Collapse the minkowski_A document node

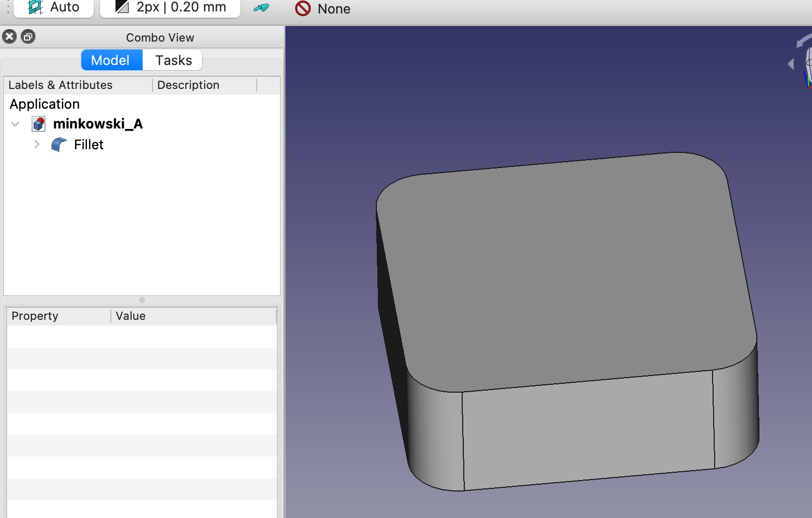[x=15, y=124]
